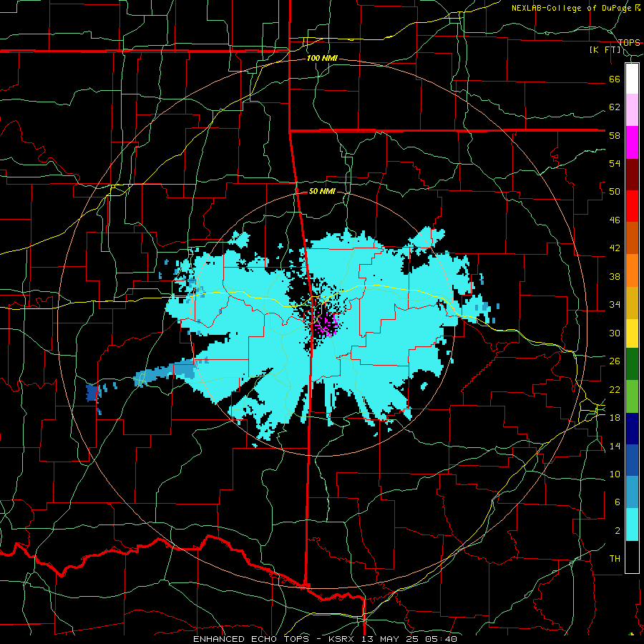Click the navy 22 kft legend swatch

point(632,429)
